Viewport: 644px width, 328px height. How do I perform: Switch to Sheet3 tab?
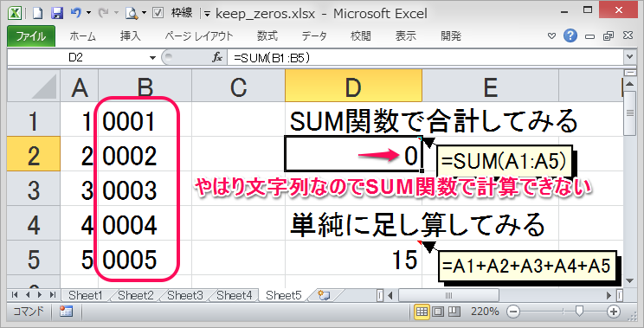pos(185,295)
